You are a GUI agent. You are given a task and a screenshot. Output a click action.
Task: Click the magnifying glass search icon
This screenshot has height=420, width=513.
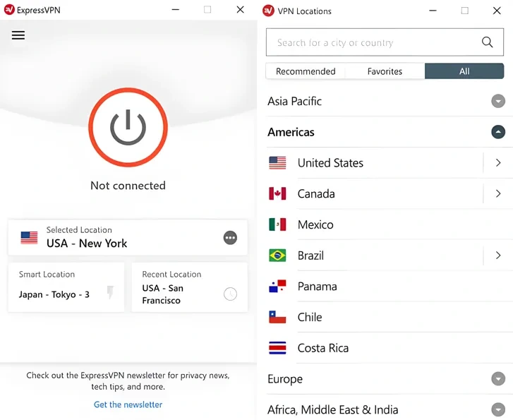487,42
